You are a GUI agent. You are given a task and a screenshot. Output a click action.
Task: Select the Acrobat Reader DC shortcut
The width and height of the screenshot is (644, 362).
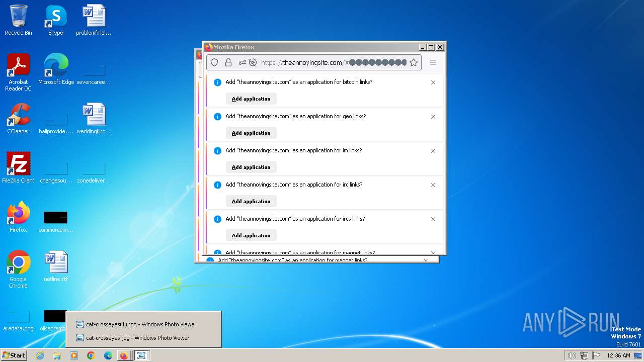coord(18,72)
